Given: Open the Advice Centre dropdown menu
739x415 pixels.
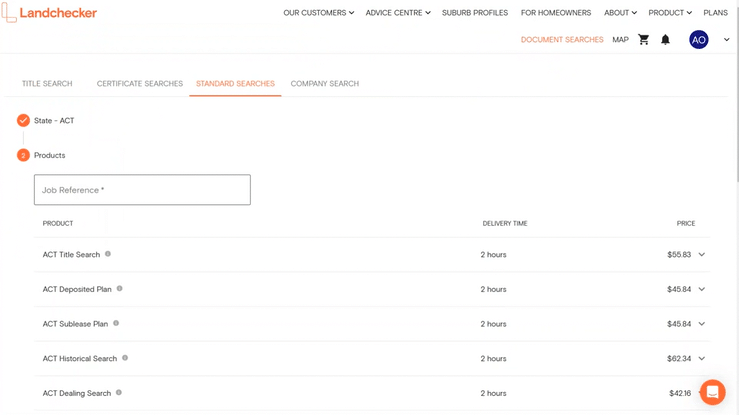Looking at the screenshot, I should (398, 13).
